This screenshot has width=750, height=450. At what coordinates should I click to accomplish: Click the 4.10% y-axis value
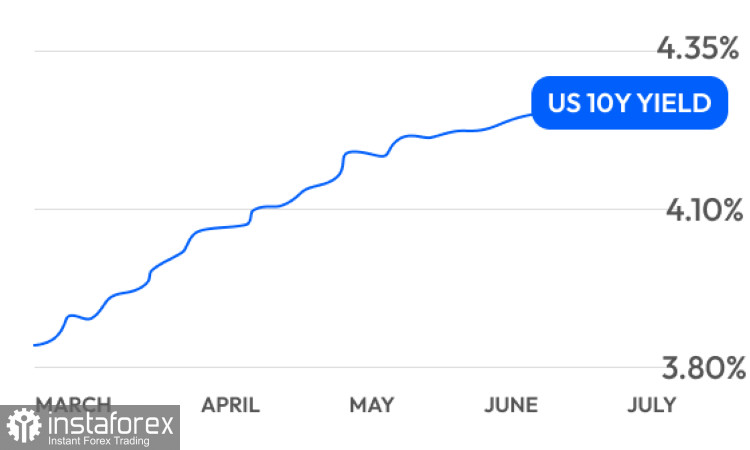click(705, 210)
